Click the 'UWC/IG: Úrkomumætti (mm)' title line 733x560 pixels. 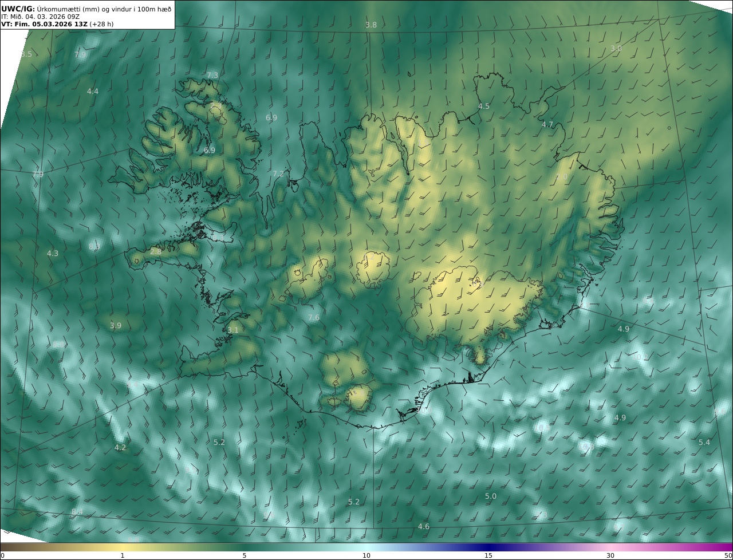click(86, 8)
